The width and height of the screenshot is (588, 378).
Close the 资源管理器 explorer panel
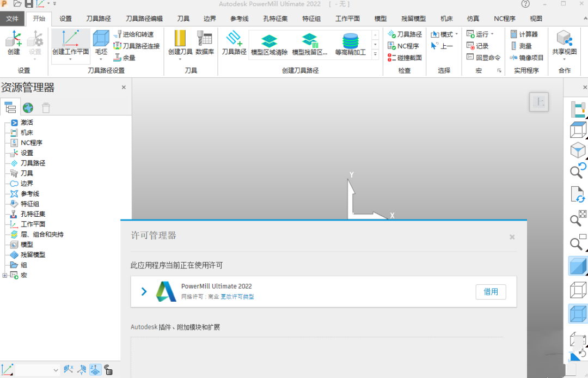pyautogui.click(x=124, y=87)
